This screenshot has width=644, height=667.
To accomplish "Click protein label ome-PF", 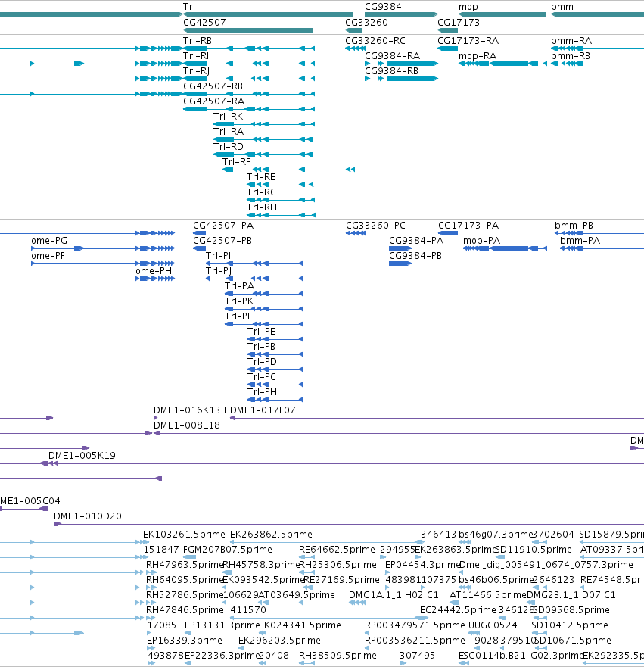I will tap(48, 256).
